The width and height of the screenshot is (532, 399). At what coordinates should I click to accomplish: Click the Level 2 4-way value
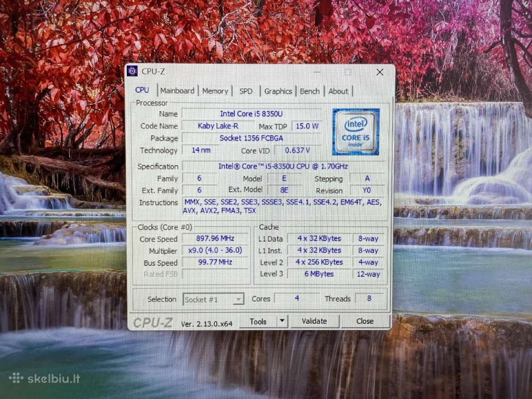tap(368, 262)
